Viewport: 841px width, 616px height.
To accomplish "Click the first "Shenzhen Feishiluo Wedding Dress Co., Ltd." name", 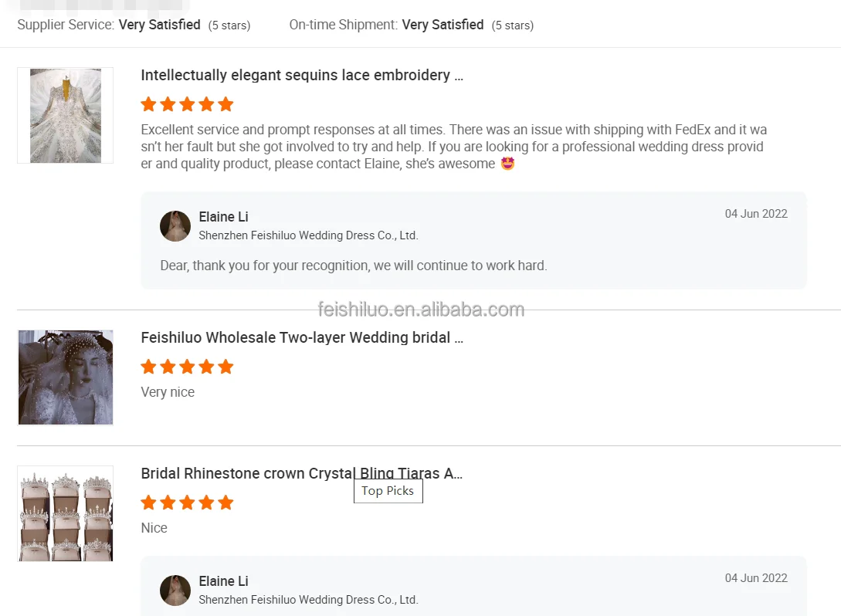I will [308, 235].
